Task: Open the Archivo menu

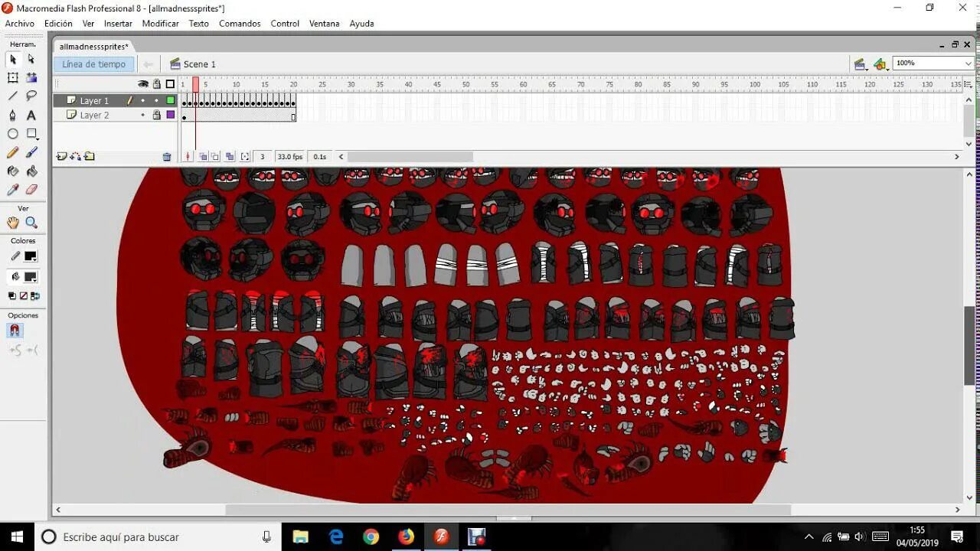Action: [x=20, y=24]
